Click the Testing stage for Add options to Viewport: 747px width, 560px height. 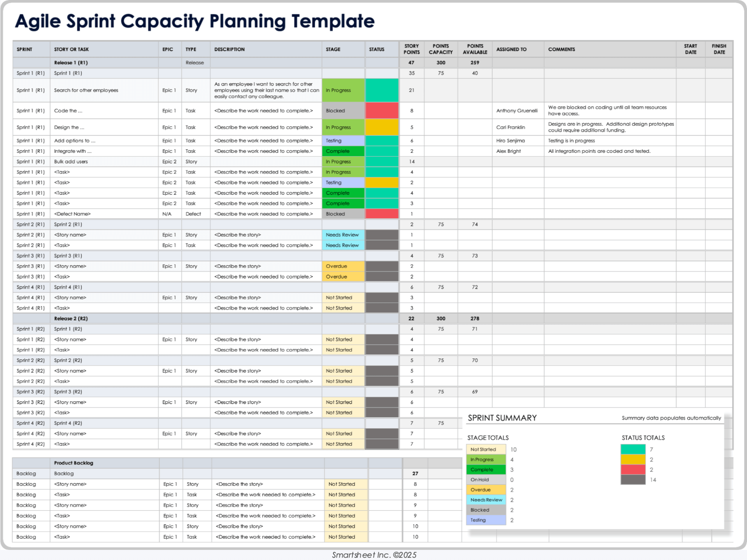tap(342, 141)
